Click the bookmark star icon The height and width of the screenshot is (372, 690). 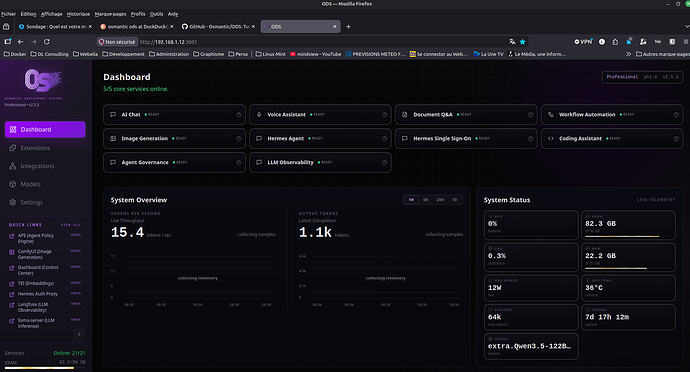point(522,42)
